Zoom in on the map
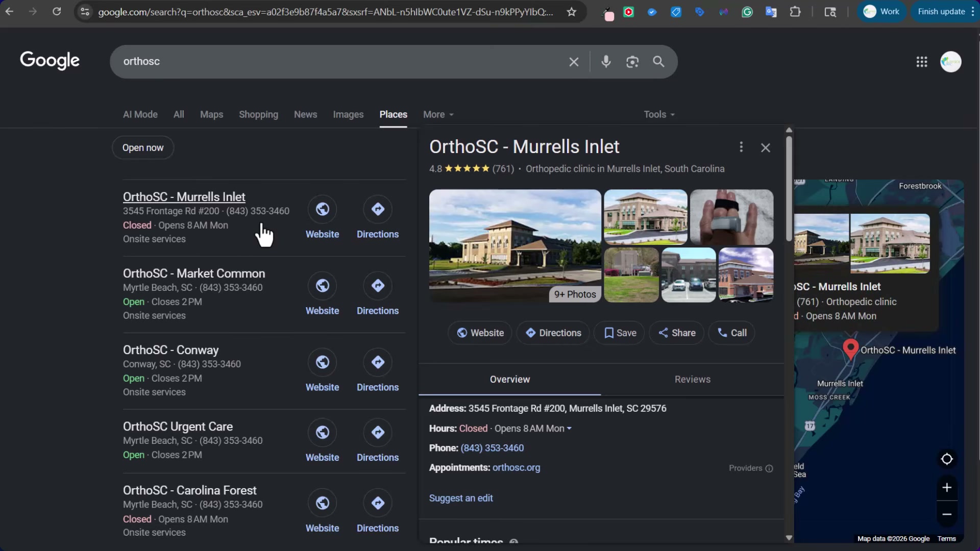 (x=947, y=488)
